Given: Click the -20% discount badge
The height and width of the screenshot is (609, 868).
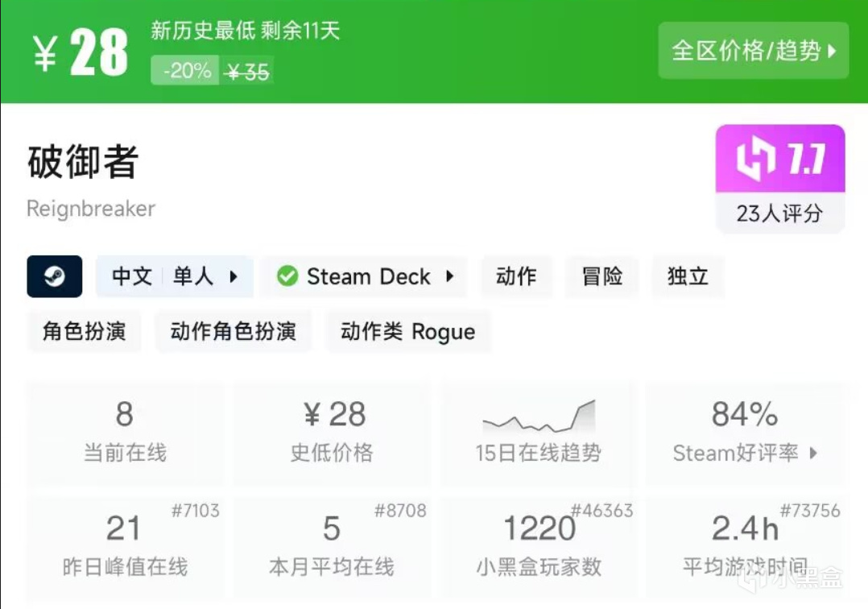Looking at the screenshot, I should 184,71.
